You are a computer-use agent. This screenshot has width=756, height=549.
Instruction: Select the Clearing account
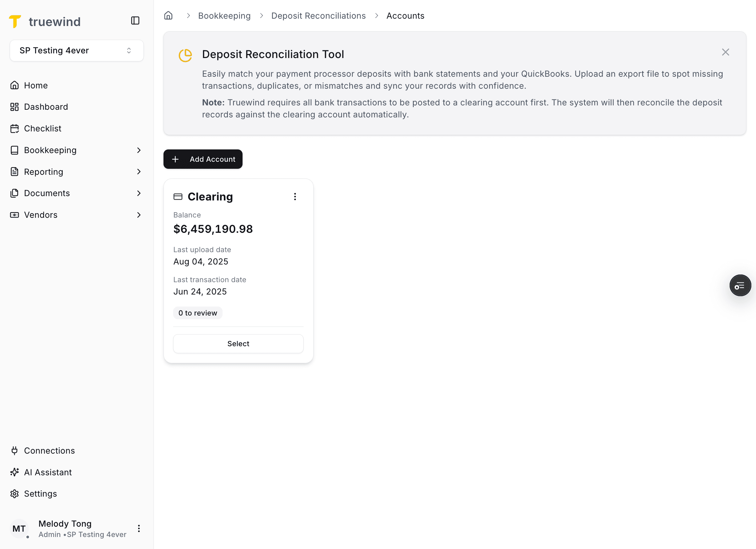(x=238, y=344)
